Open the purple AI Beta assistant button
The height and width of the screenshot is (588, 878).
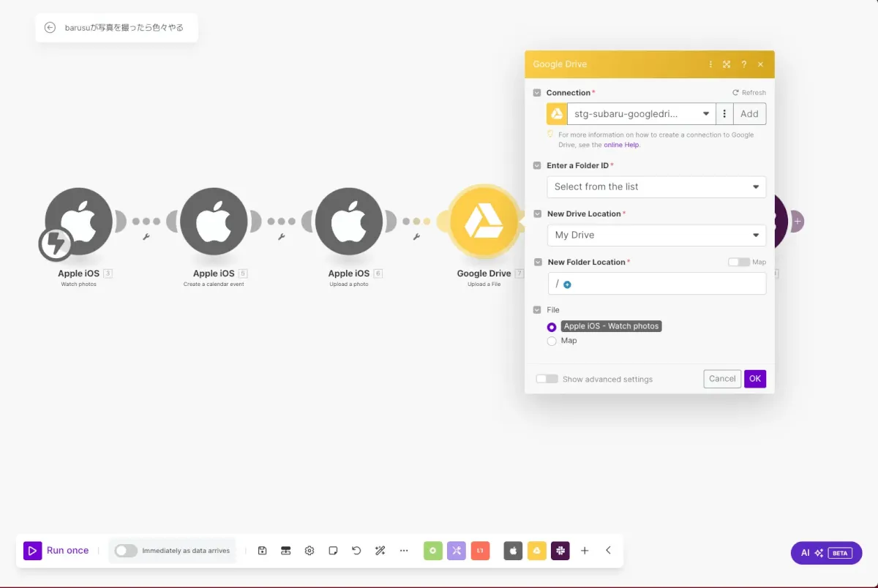[826, 553]
